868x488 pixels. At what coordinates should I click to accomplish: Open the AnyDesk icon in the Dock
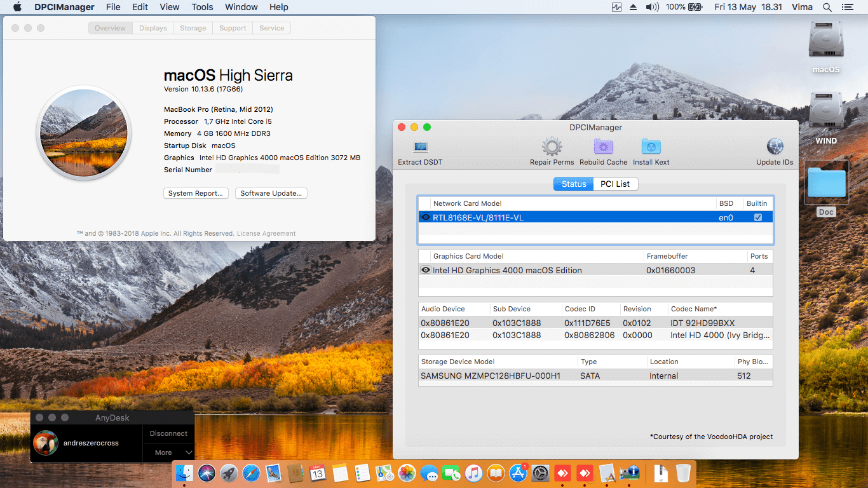click(x=562, y=473)
